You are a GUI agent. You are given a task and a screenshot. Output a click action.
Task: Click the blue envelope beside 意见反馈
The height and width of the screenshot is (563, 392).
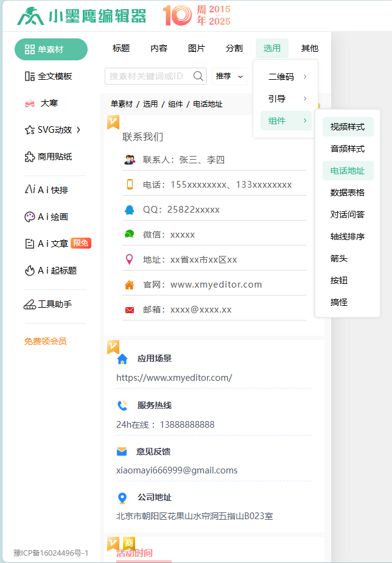[122, 451]
